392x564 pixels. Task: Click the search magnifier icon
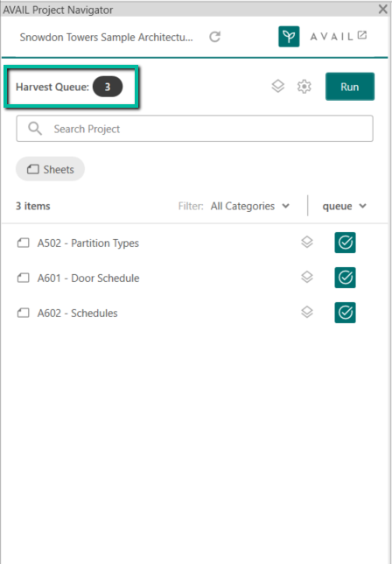coord(35,129)
